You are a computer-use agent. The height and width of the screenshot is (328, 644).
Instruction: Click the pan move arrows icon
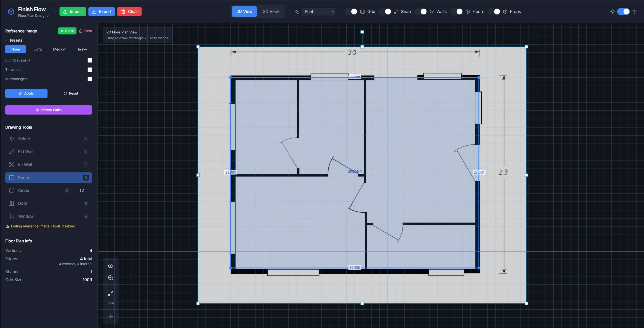point(111,316)
